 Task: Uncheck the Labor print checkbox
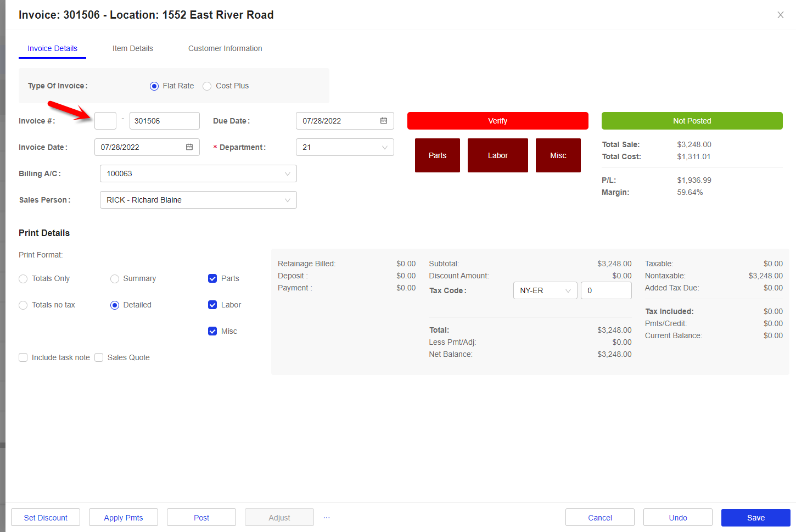point(212,305)
